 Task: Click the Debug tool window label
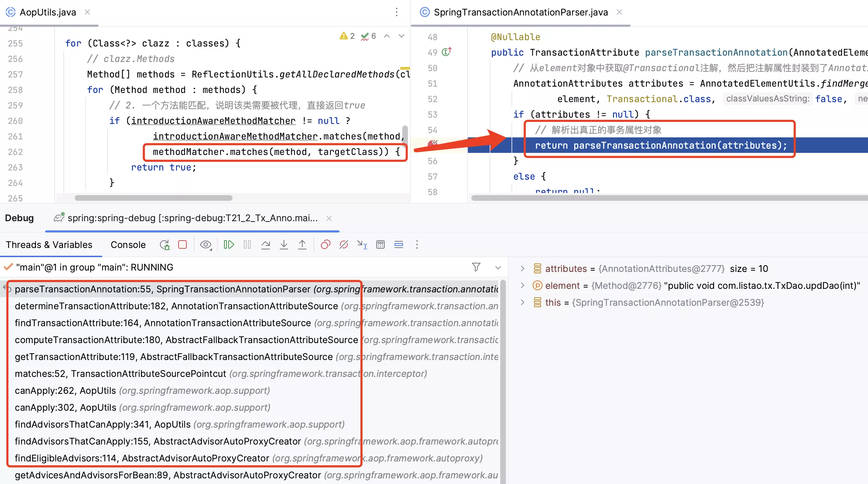click(19, 218)
